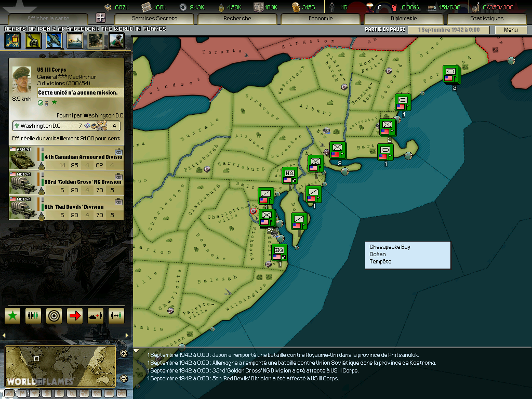Select the soldier in helmet portrait icon
The width and height of the screenshot is (532, 399).
pos(116,41)
